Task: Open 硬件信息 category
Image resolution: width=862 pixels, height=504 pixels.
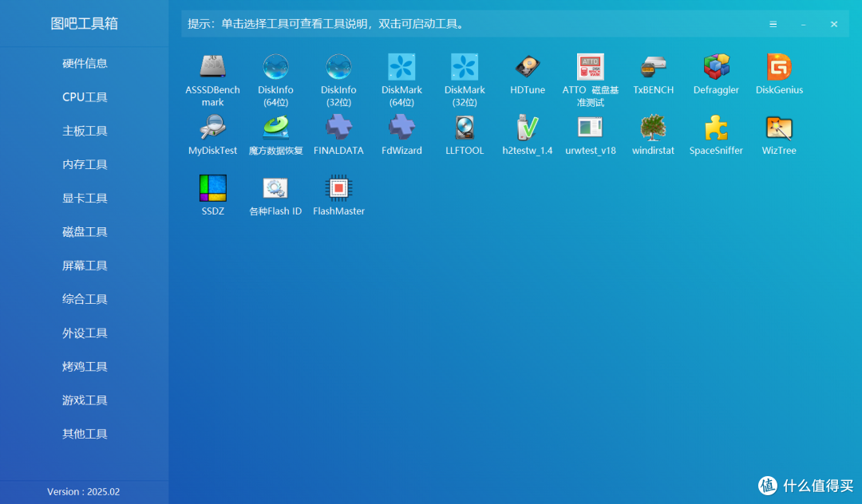Action: 85,63
